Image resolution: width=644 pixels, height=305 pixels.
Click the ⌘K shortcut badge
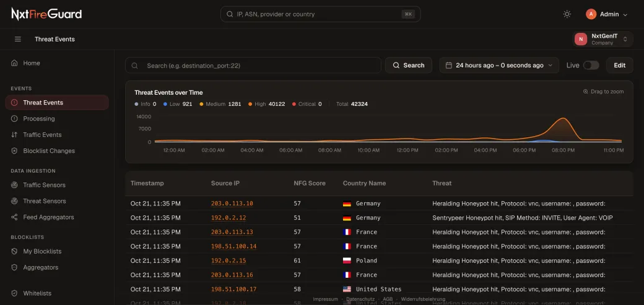point(408,14)
